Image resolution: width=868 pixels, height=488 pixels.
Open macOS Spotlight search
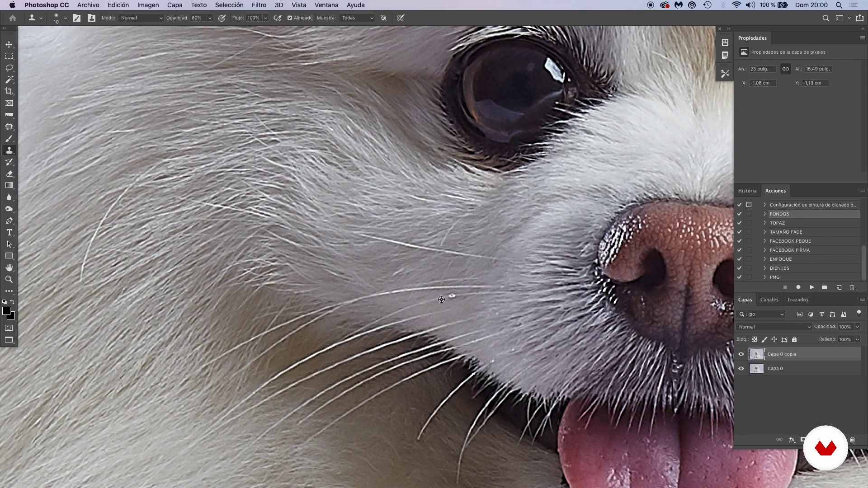tap(839, 5)
